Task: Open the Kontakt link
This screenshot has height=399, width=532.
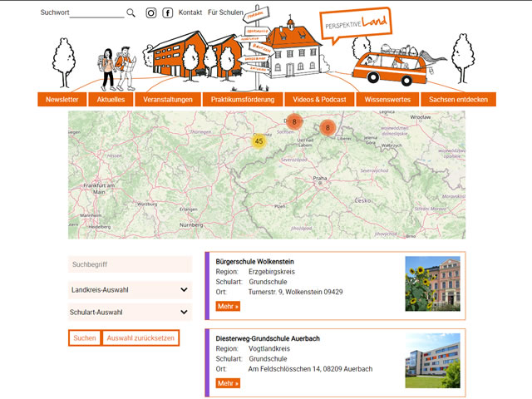Action: (x=190, y=12)
